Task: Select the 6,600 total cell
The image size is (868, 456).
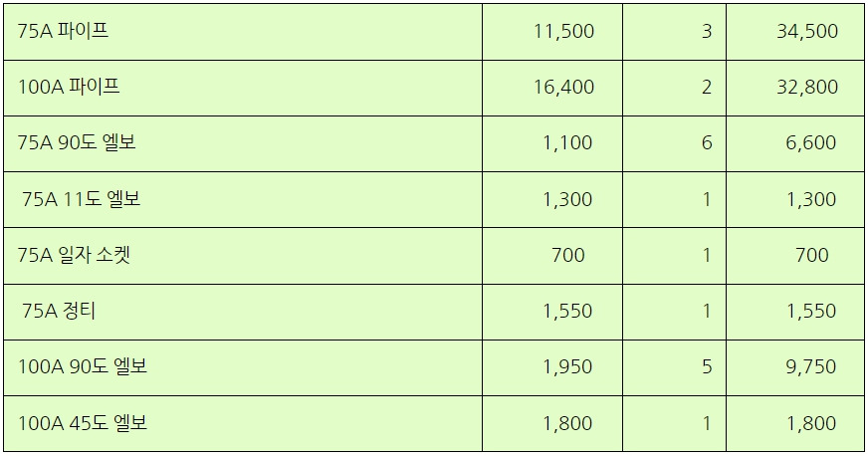Action: [795, 144]
